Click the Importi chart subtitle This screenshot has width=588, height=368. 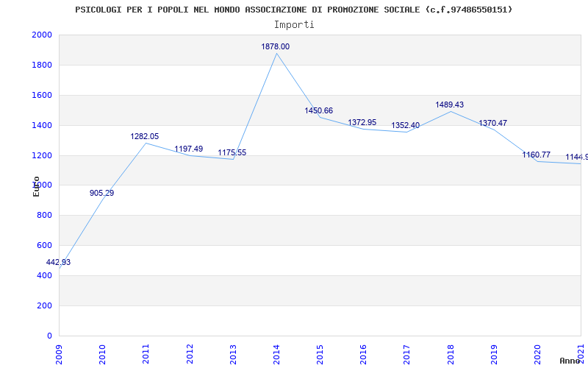pos(294,25)
